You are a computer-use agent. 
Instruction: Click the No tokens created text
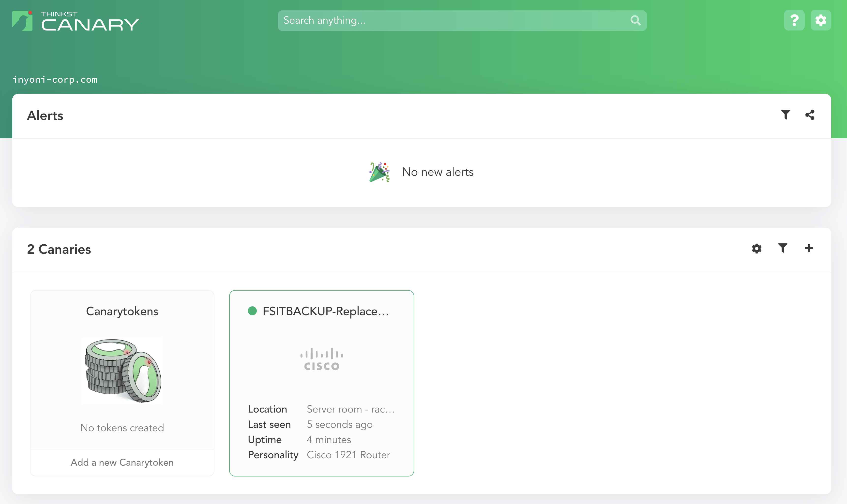tap(122, 428)
